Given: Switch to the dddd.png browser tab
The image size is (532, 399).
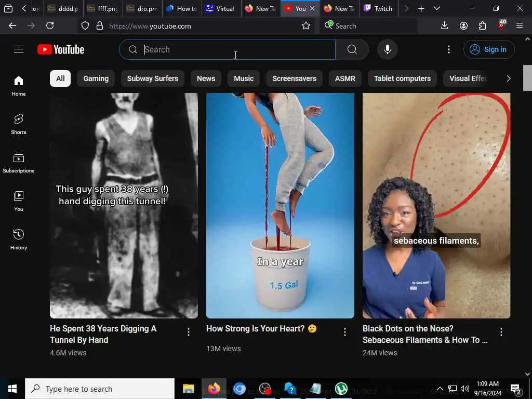Looking at the screenshot, I should pos(63,9).
